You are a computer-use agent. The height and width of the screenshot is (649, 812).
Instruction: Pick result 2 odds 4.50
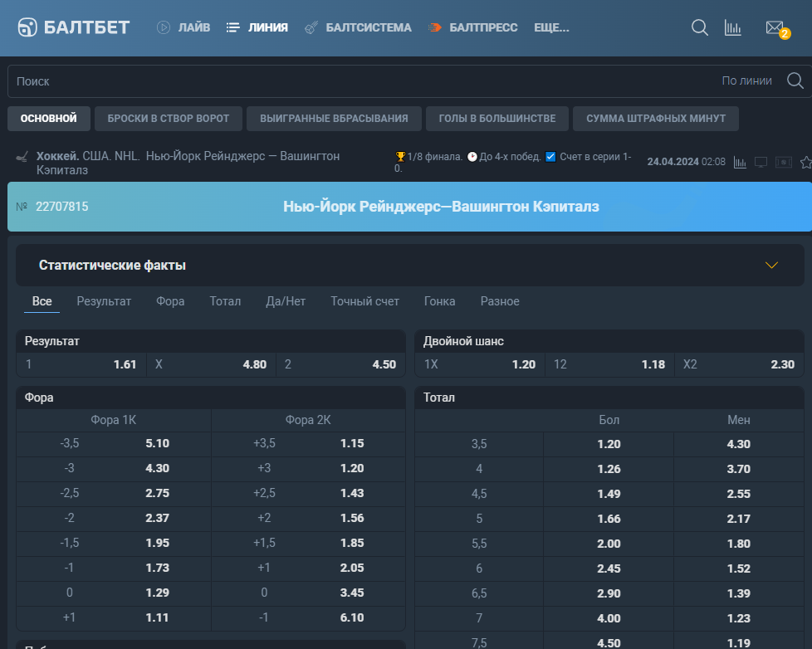[340, 364]
